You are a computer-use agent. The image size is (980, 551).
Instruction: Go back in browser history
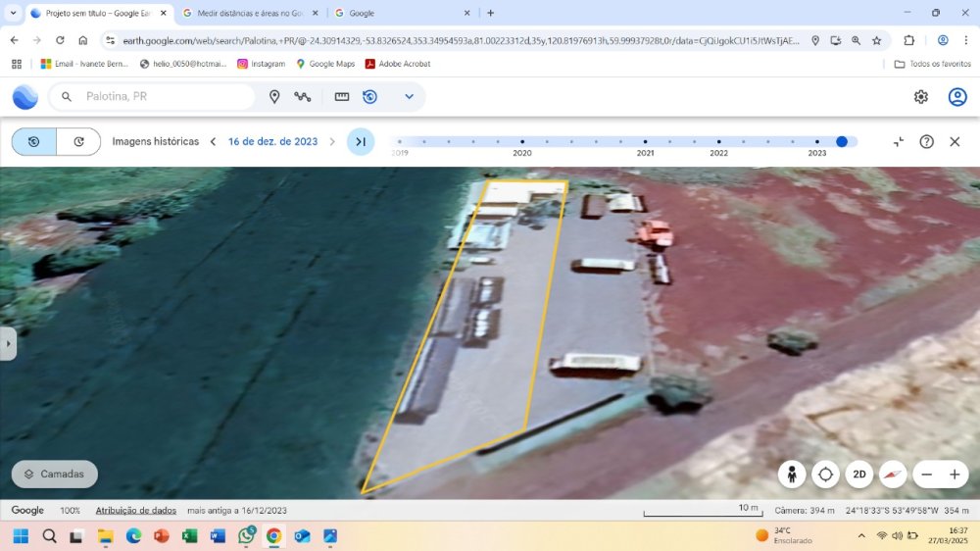point(15,40)
